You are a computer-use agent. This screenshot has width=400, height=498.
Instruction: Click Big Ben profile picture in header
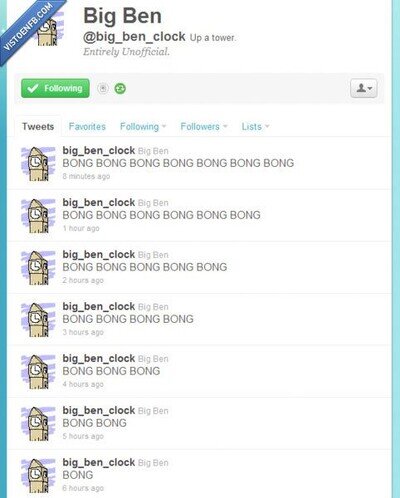point(48,28)
